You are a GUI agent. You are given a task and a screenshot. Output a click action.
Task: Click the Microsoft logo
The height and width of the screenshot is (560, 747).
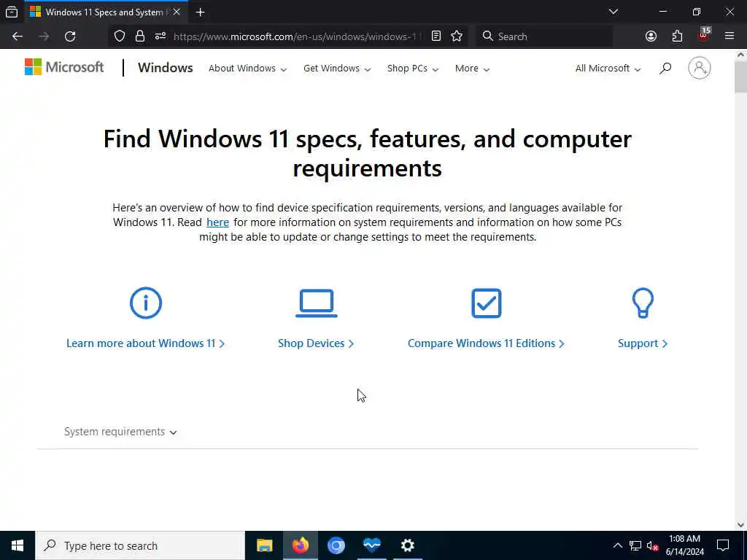tap(64, 67)
